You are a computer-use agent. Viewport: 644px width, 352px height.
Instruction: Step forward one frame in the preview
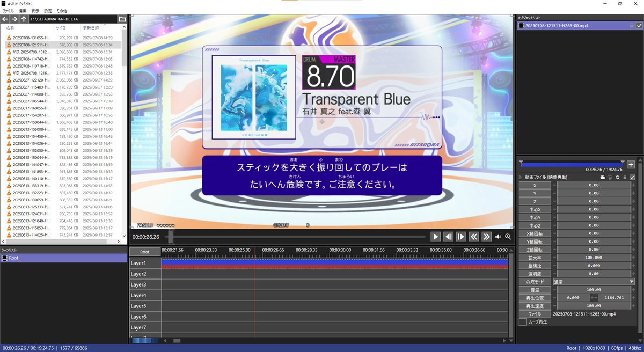click(460, 237)
